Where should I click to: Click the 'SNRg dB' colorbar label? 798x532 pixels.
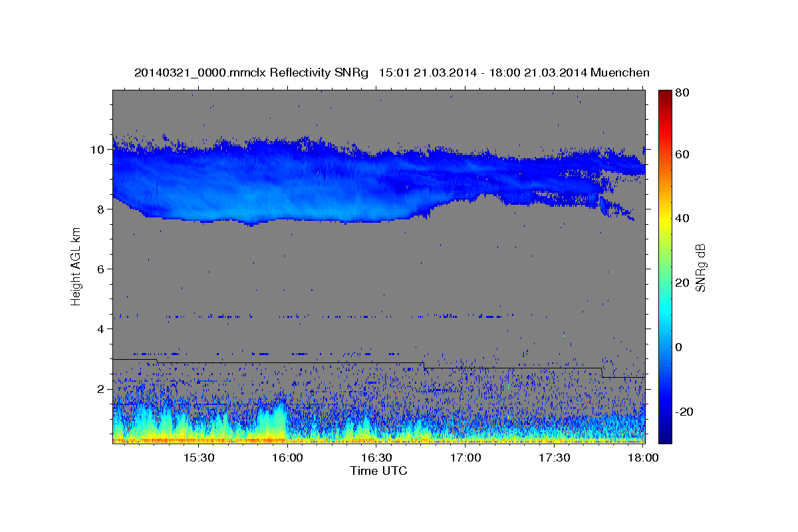700,267
